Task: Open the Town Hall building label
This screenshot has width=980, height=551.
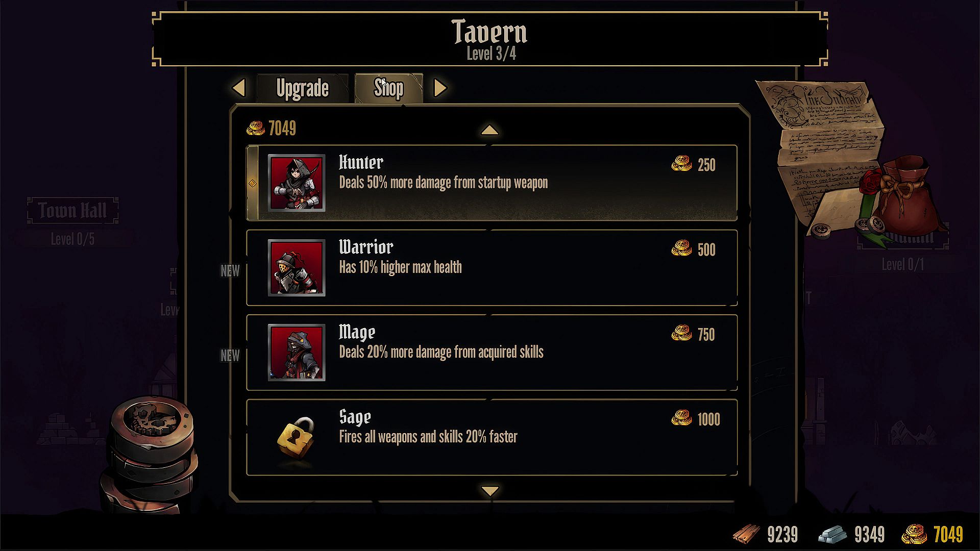Action: (x=72, y=210)
